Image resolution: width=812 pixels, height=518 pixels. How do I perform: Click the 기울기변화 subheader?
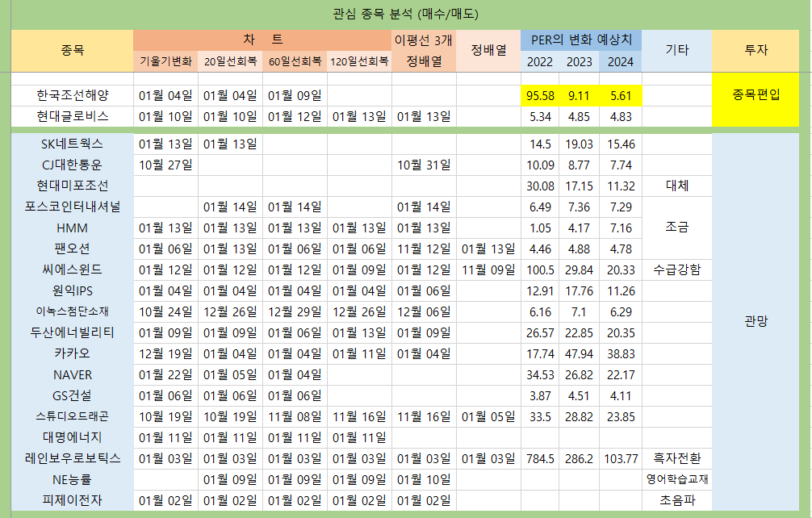pos(165,61)
